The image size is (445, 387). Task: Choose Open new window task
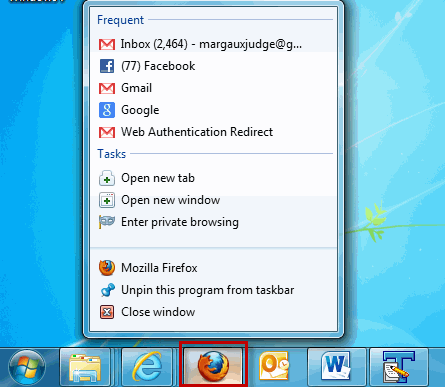coord(213,200)
